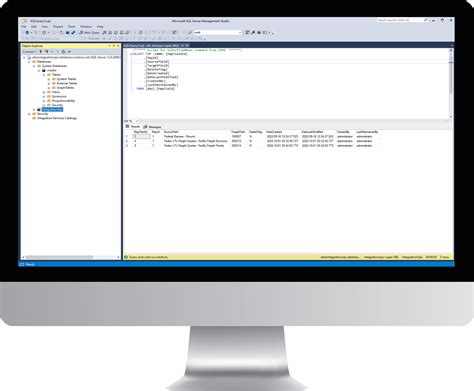Click the Refresh icon in Object Explorer
Screen dimensions: 474x391
tap(63, 52)
